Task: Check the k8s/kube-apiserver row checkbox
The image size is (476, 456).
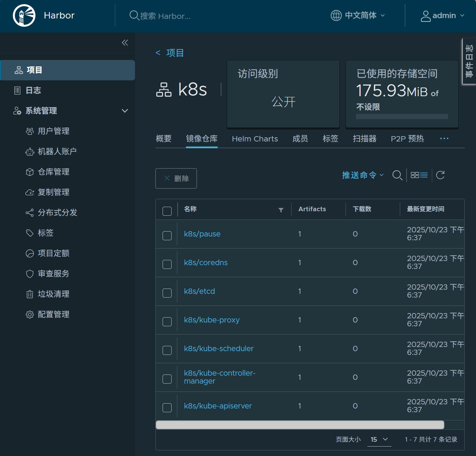Action: click(167, 408)
